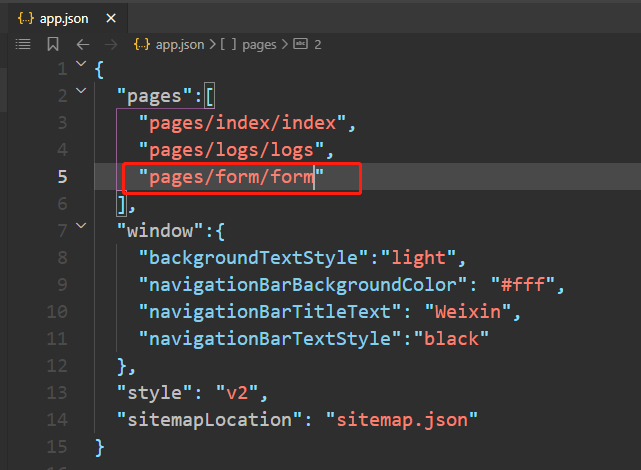Click the final closing brace on line 15
641x470 pixels.
(x=100, y=447)
